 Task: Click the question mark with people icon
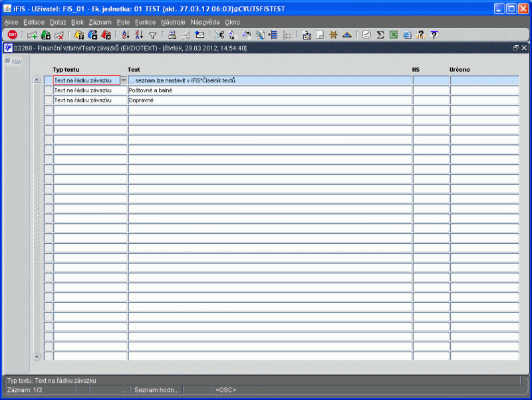tap(421, 35)
